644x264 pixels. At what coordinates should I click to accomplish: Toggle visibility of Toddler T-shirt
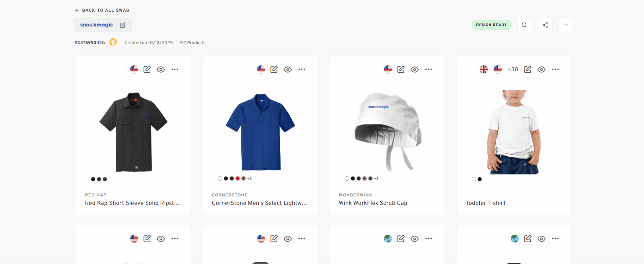click(541, 69)
